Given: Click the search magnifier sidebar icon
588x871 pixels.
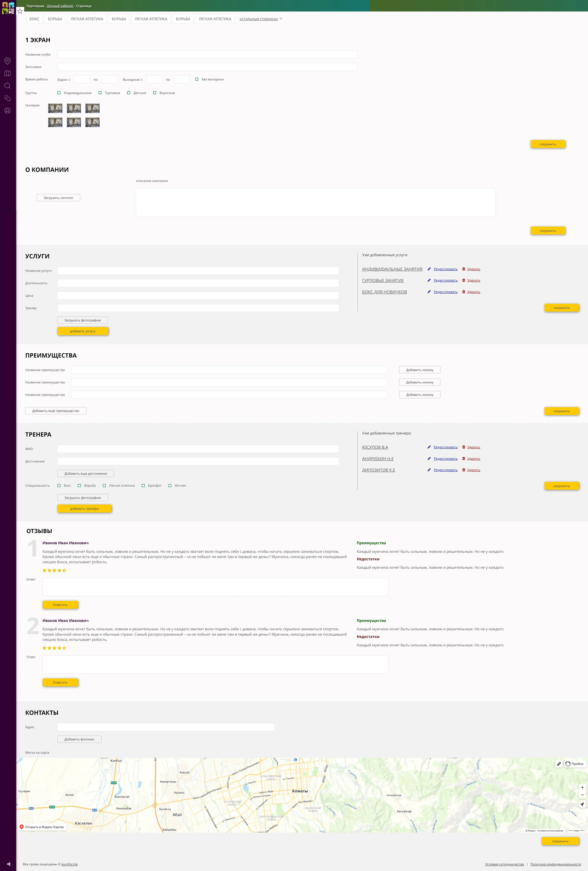Looking at the screenshot, I should click(8, 86).
